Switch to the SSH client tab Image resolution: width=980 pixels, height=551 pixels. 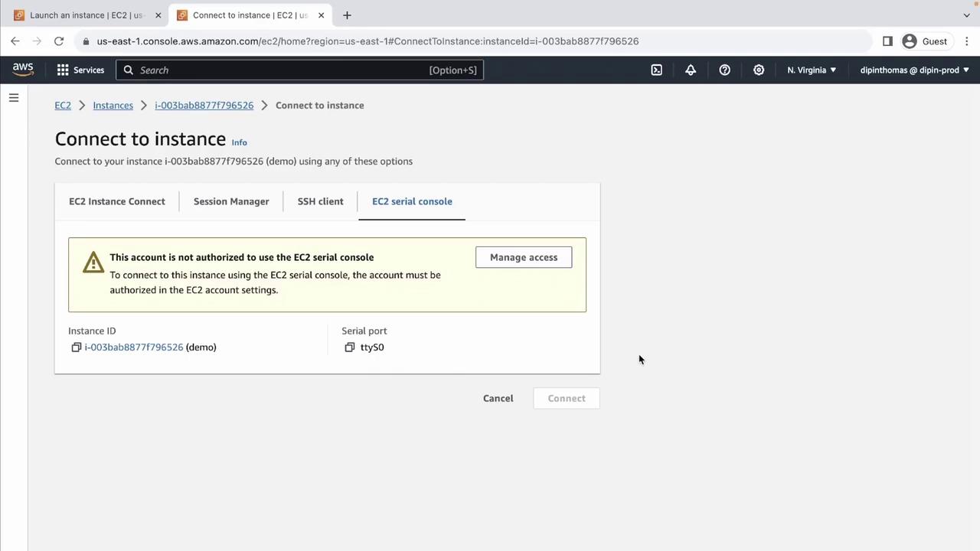coord(320,201)
